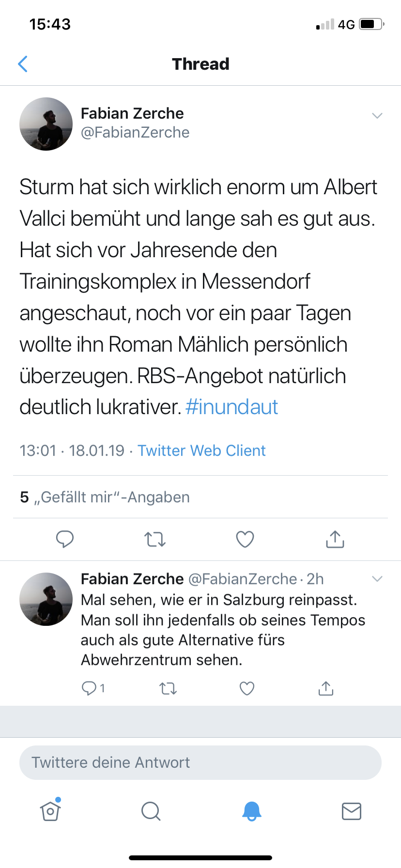Open the Search tab
Screen dimensions: 401x868
tap(151, 811)
